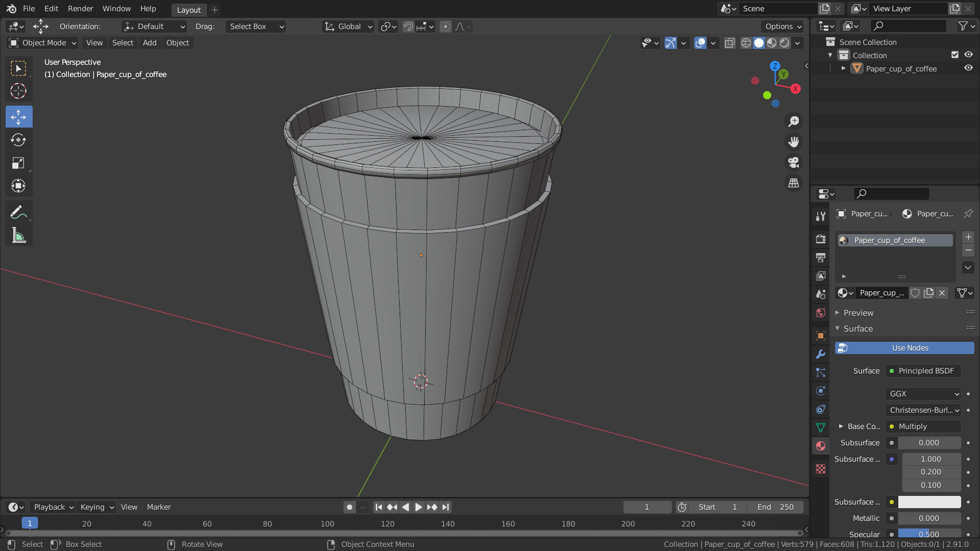Viewport: 980px width, 551px height.
Task: Open the Edit menu
Action: tap(51, 9)
